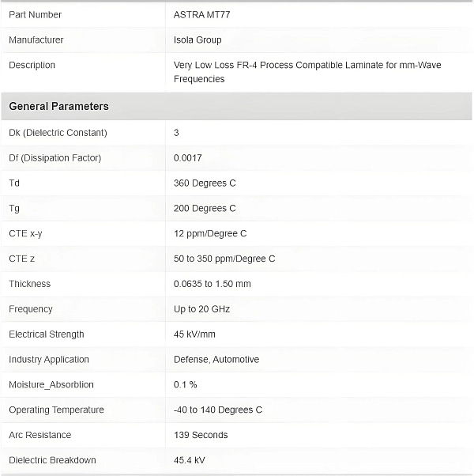This screenshot has width=474, height=476.
Task: Click the Operating Temperature range value
Action: click(x=218, y=410)
